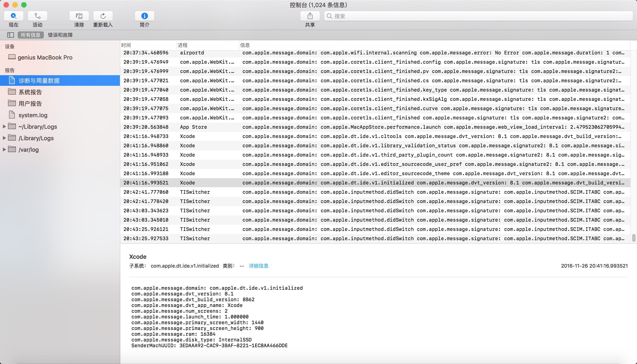The image size is (637, 364).
Task: Click the SenderMachUUID line in details
Action: point(209,345)
